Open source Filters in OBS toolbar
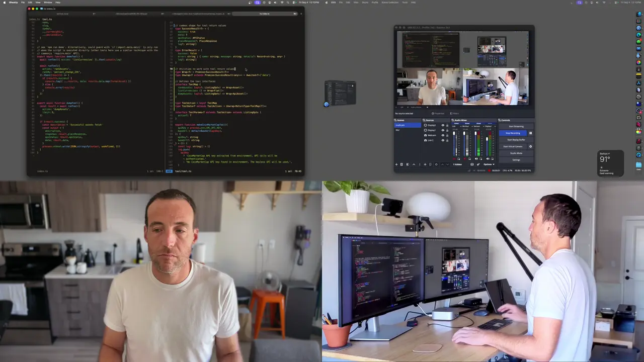This screenshot has height=362, width=644. 454,113
